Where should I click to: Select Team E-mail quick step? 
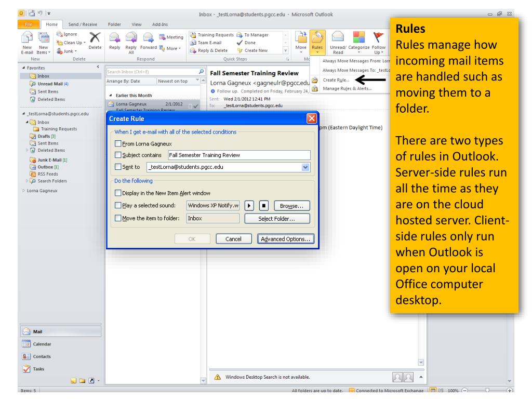206,43
